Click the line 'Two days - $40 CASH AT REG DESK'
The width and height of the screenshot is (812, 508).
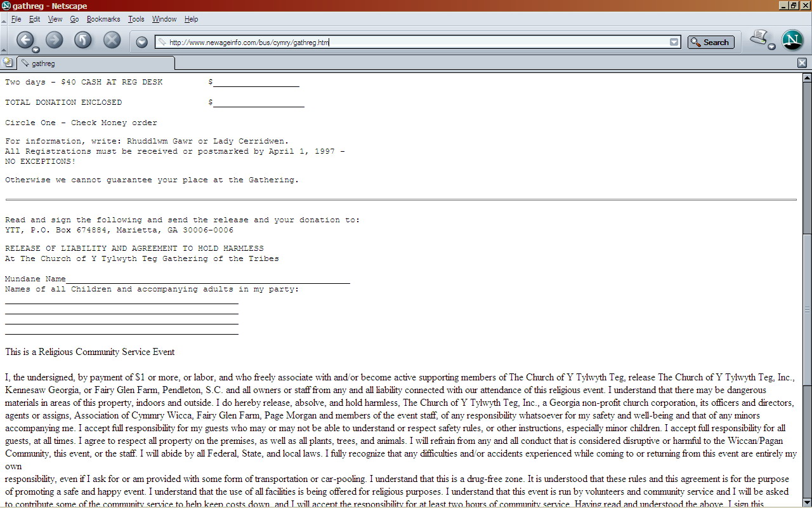click(84, 82)
